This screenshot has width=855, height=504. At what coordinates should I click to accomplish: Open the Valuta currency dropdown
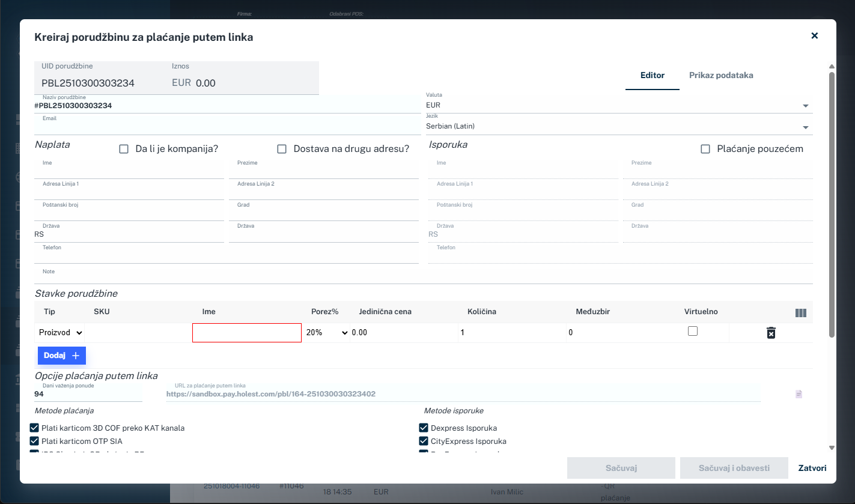[807, 105]
